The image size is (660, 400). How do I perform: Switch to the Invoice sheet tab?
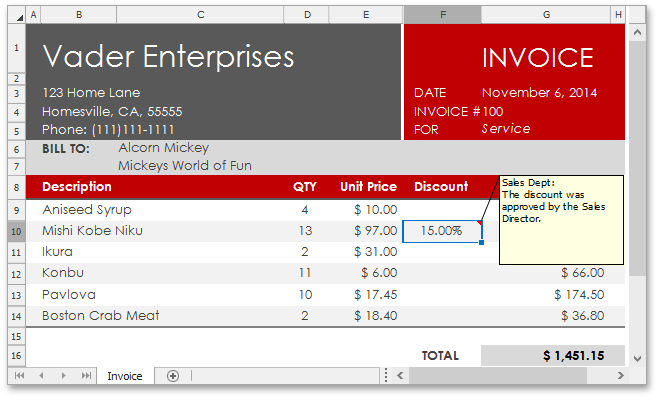[x=125, y=376]
